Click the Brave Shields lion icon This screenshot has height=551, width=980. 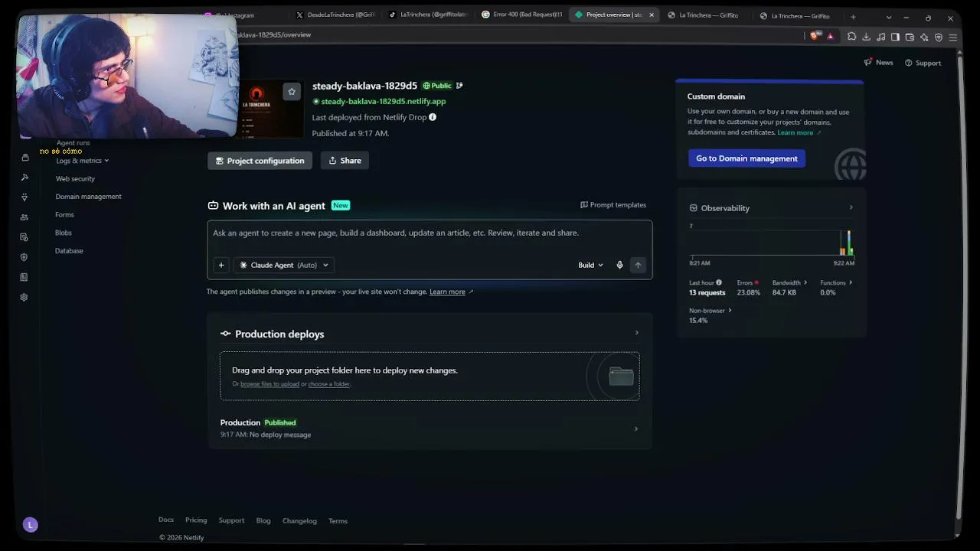(x=815, y=36)
